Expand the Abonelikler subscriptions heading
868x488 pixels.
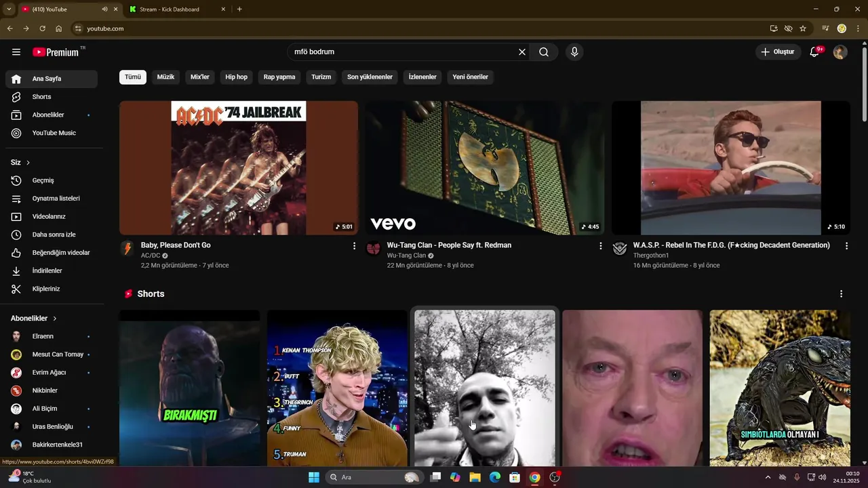coord(34,319)
